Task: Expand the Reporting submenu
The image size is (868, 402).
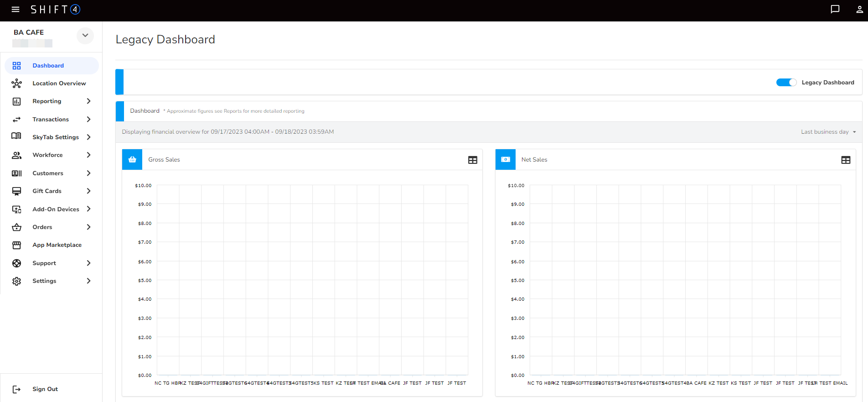Action: point(88,101)
